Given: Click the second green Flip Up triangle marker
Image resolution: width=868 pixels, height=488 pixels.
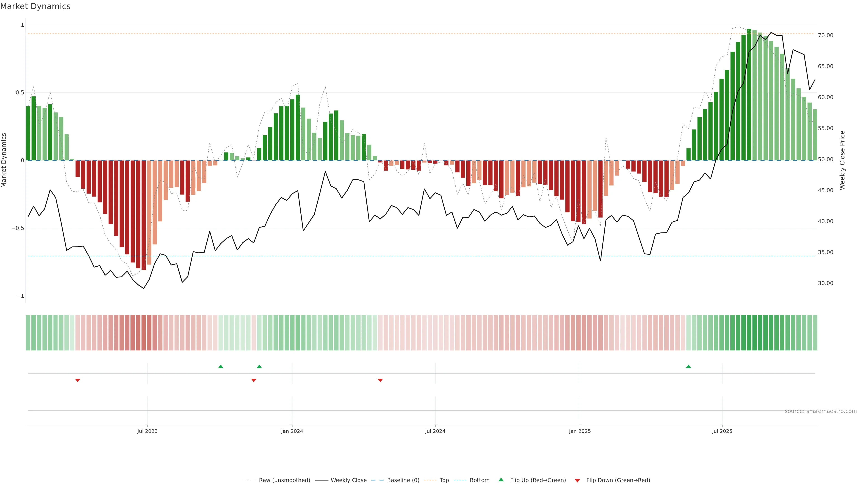Looking at the screenshot, I should click(259, 366).
